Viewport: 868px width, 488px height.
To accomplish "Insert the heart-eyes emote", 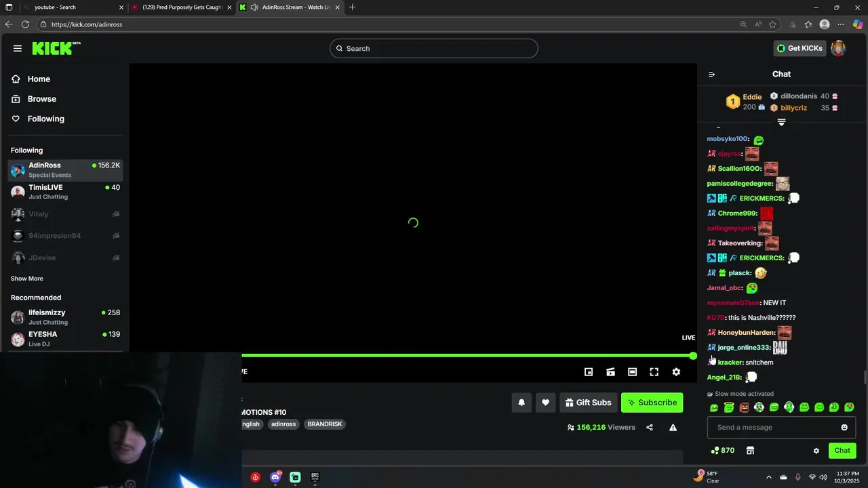I will coord(849,407).
